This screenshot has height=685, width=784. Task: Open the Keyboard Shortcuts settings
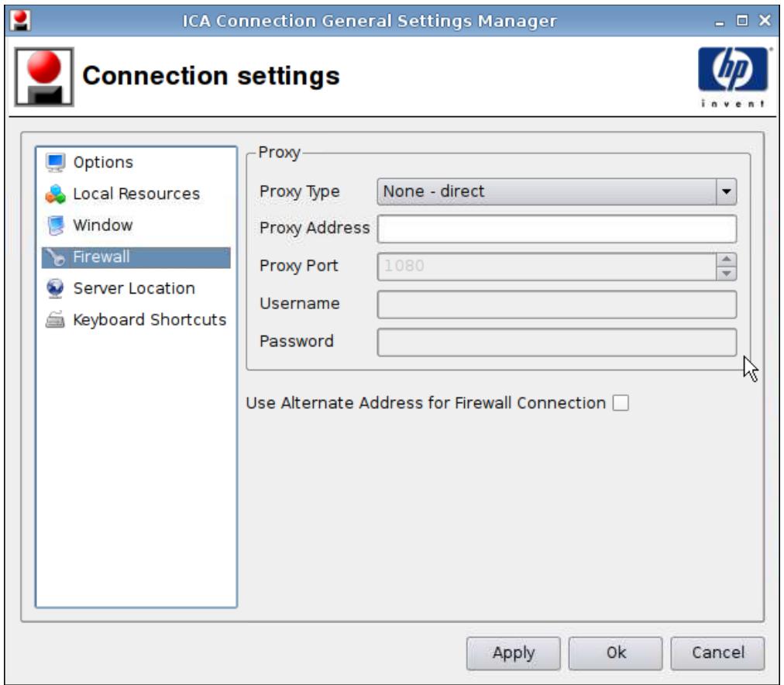pos(136,320)
